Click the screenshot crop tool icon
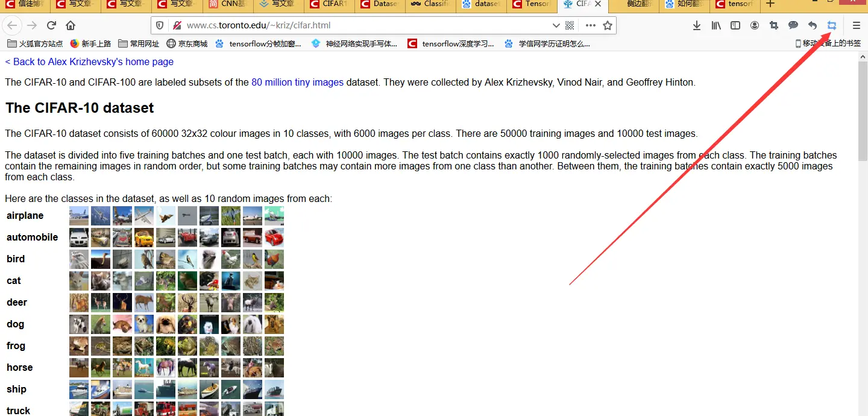Screen dimensions: 868x416 774,25
